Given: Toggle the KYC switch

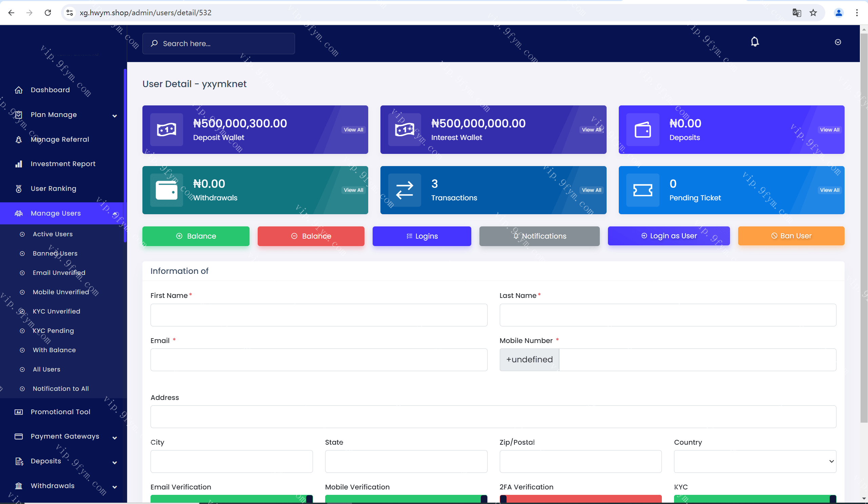Looking at the screenshot, I should pyautogui.click(x=755, y=499).
